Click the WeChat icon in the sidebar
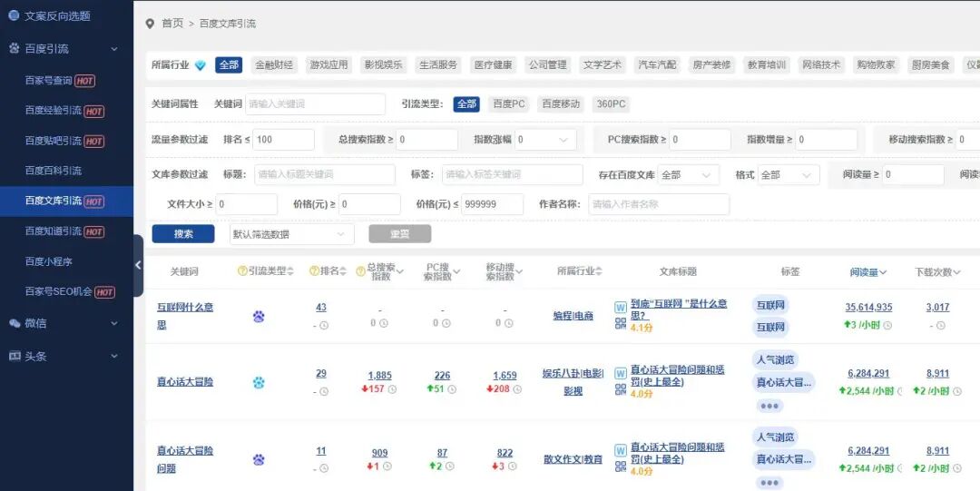Viewport: 980px width, 491px height. pos(15,323)
